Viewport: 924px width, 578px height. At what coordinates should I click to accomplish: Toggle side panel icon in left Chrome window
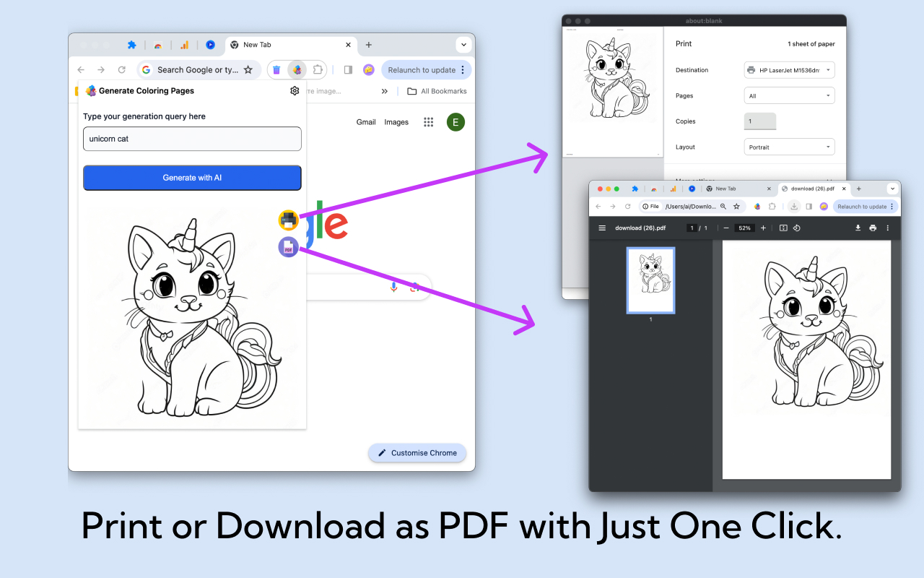coord(348,70)
